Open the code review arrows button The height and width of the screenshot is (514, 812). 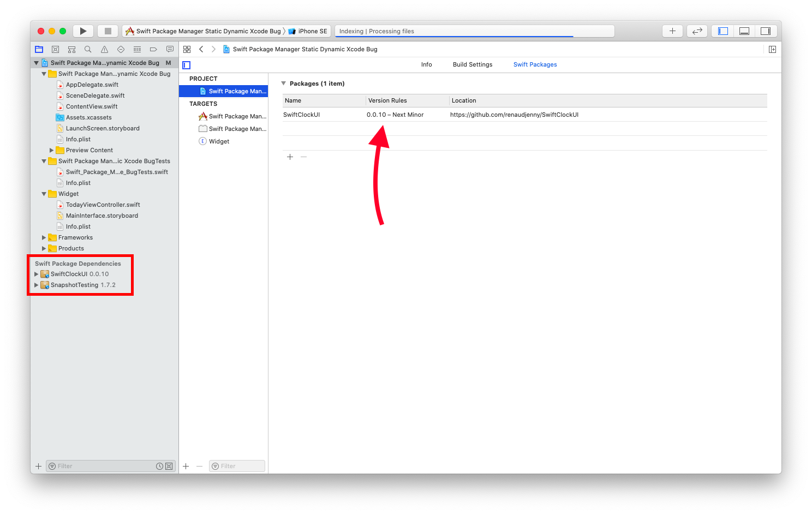click(x=697, y=31)
